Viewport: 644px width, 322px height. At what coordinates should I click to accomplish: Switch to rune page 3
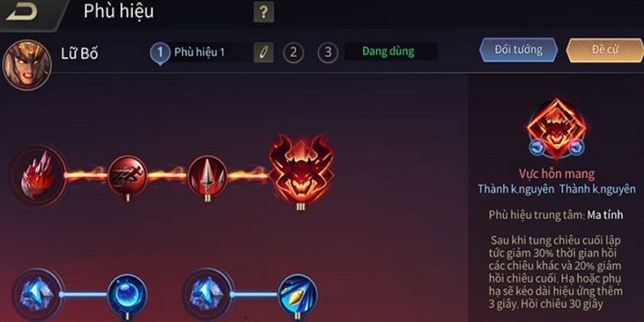coord(328,52)
